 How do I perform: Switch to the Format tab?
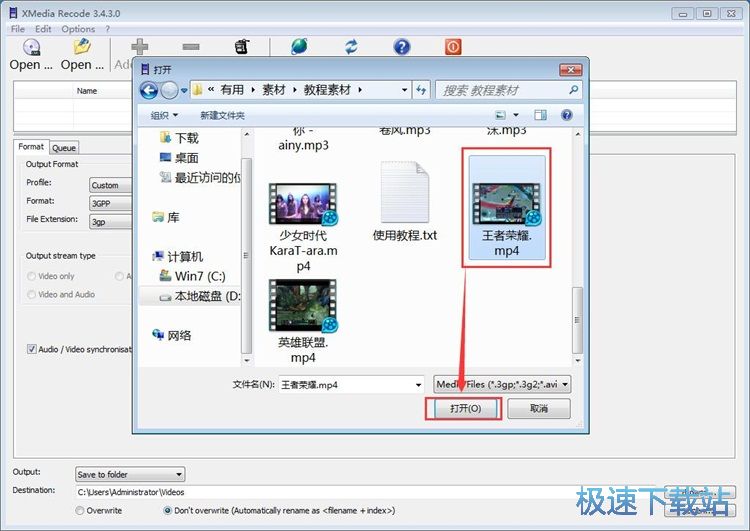pos(31,146)
